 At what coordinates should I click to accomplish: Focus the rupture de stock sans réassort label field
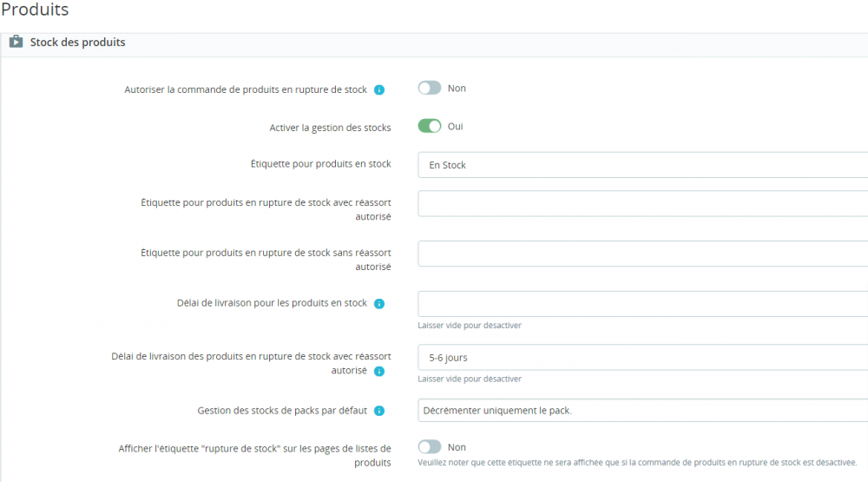click(x=642, y=254)
